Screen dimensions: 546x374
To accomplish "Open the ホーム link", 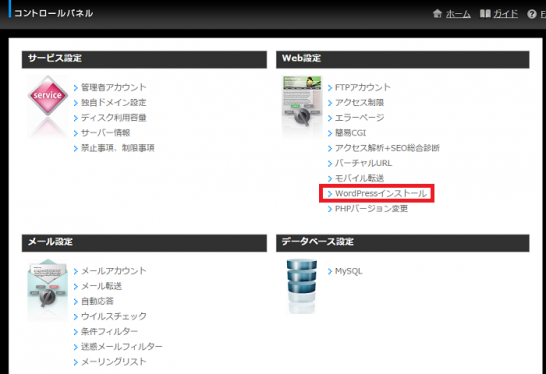I will click(458, 14).
